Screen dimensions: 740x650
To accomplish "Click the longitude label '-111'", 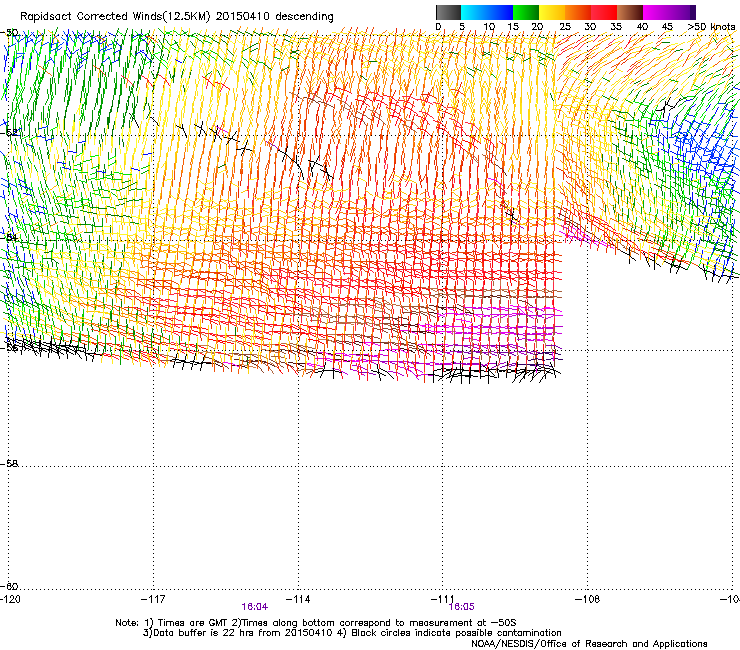I will point(443,599).
